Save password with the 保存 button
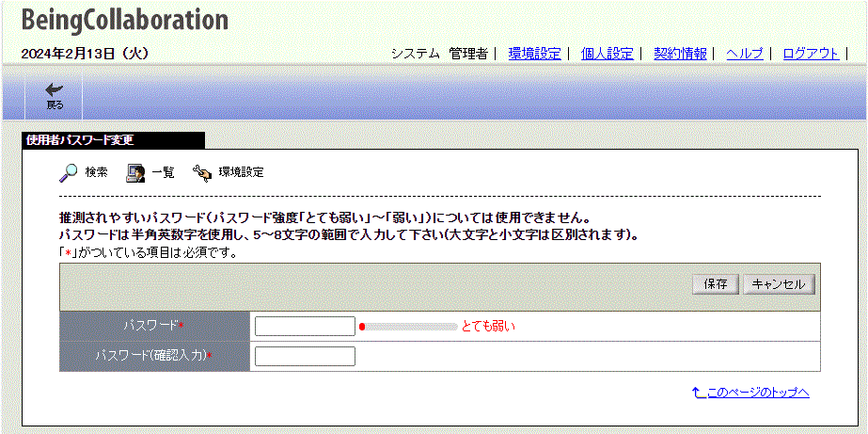Image resolution: width=868 pixels, height=434 pixels. (716, 284)
